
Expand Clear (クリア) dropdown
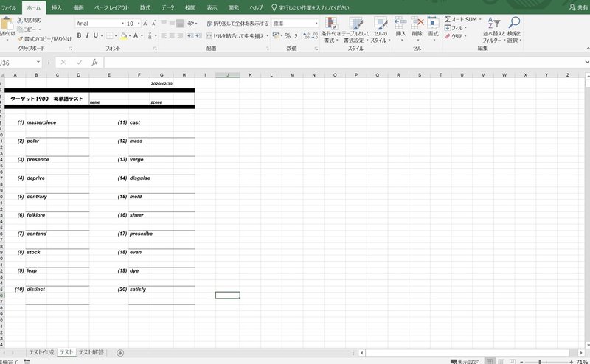point(465,37)
